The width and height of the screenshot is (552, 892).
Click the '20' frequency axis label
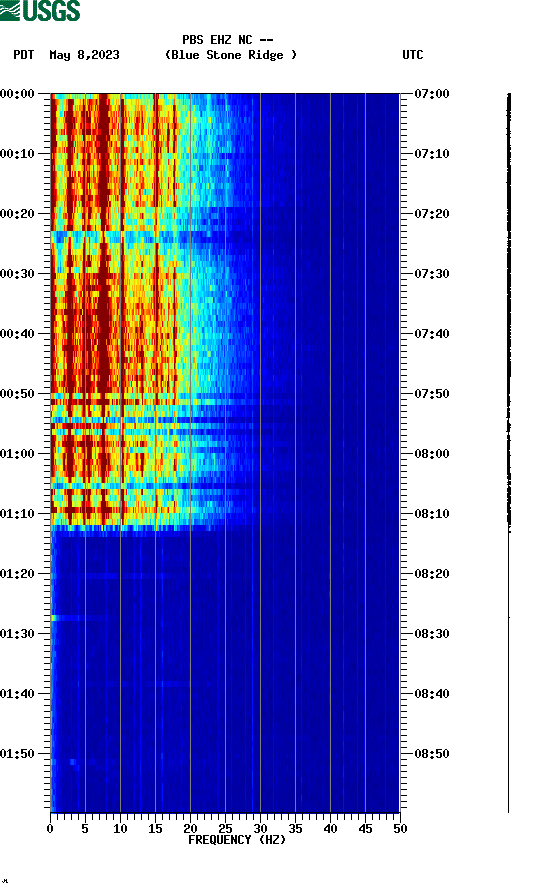[x=190, y=829]
